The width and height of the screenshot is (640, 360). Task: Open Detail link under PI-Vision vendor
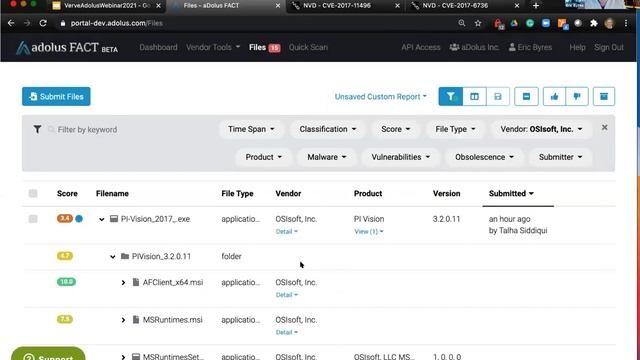(x=287, y=231)
